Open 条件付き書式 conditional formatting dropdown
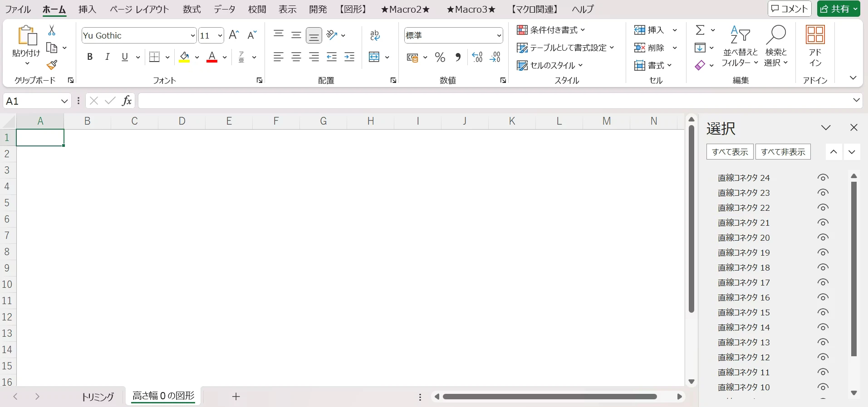868x407 pixels. pos(551,30)
